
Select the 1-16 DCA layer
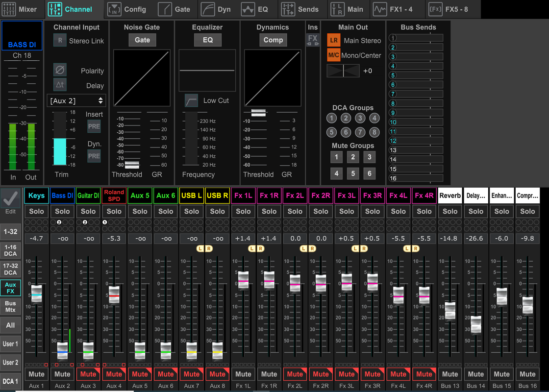(10, 250)
